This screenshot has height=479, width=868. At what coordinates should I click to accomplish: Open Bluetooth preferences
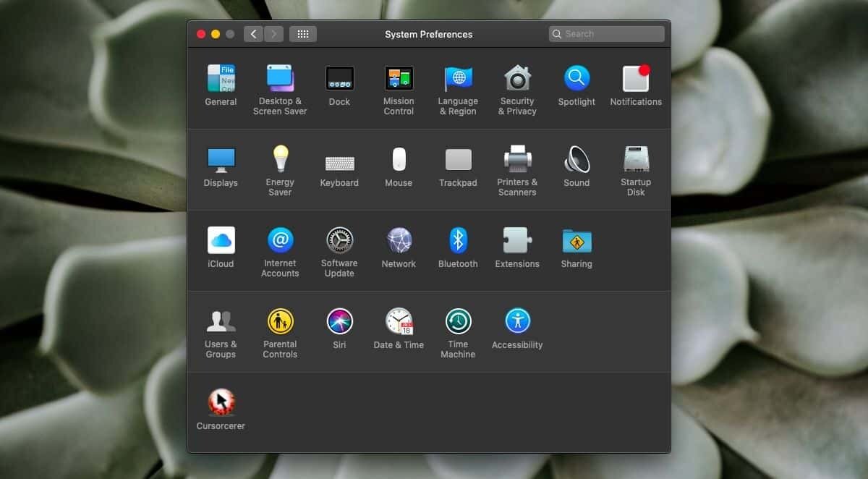tap(458, 240)
